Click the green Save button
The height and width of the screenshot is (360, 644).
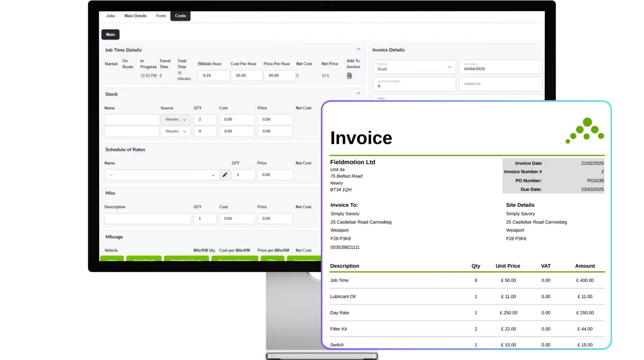click(112, 259)
